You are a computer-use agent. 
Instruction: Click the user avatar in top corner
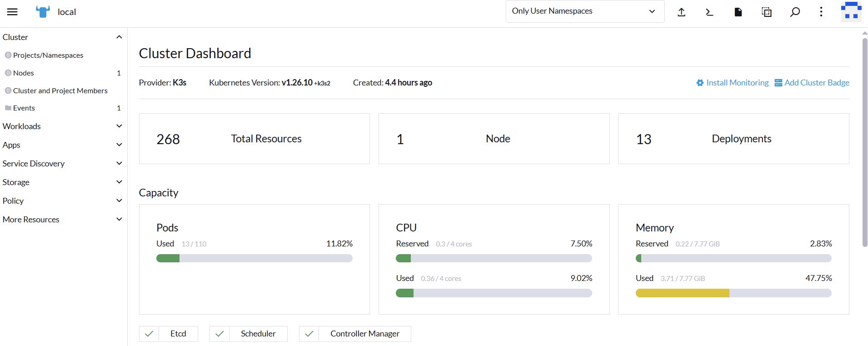(x=851, y=12)
